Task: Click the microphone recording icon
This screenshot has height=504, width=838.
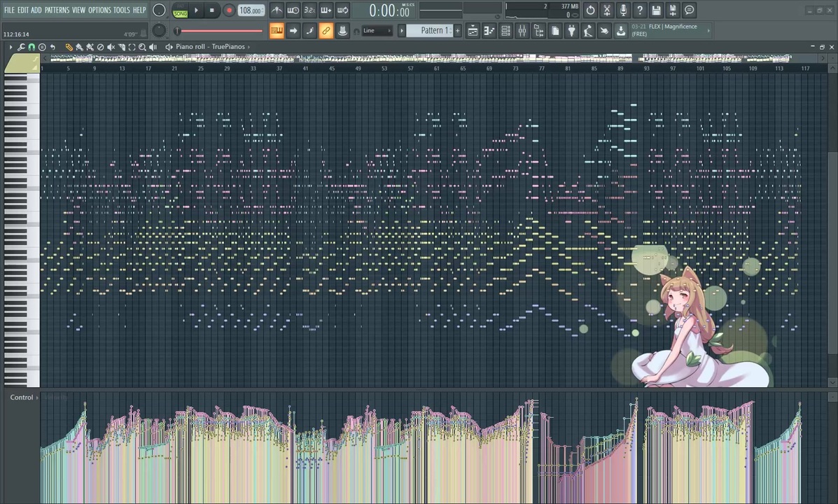Action: point(623,10)
